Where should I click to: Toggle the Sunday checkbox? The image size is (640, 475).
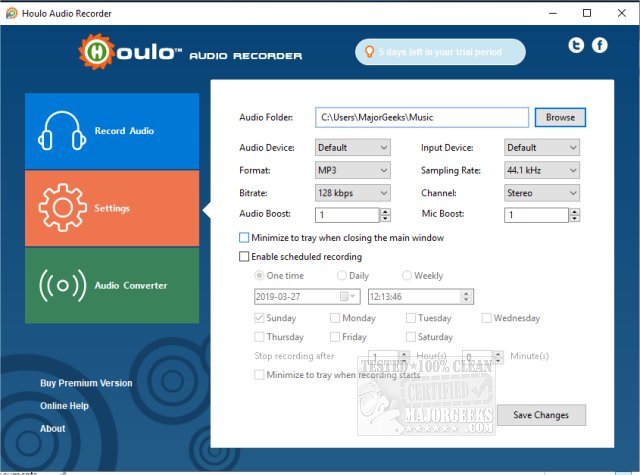pyautogui.click(x=259, y=318)
